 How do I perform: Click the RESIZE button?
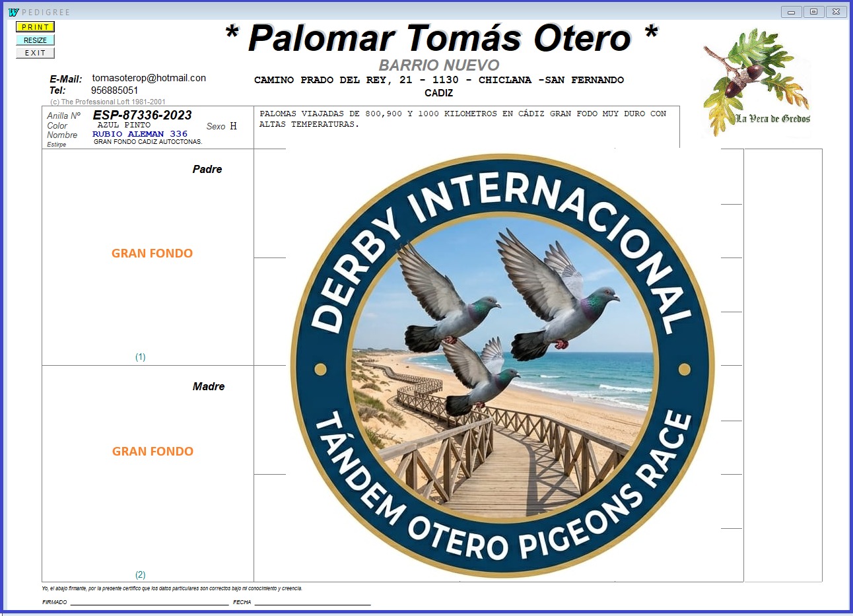pos(35,40)
